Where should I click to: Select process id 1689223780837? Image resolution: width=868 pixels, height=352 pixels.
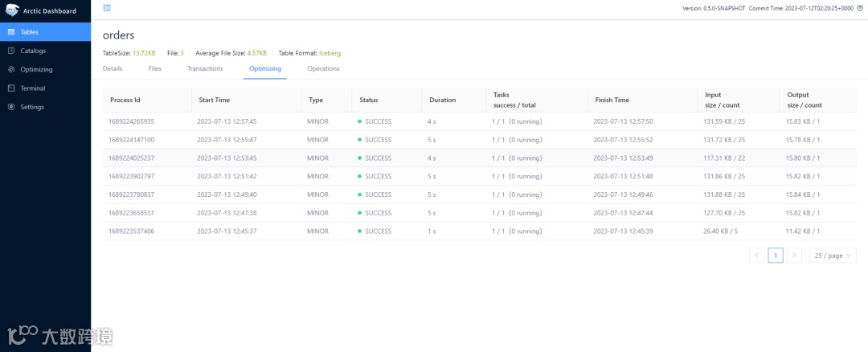(x=131, y=194)
